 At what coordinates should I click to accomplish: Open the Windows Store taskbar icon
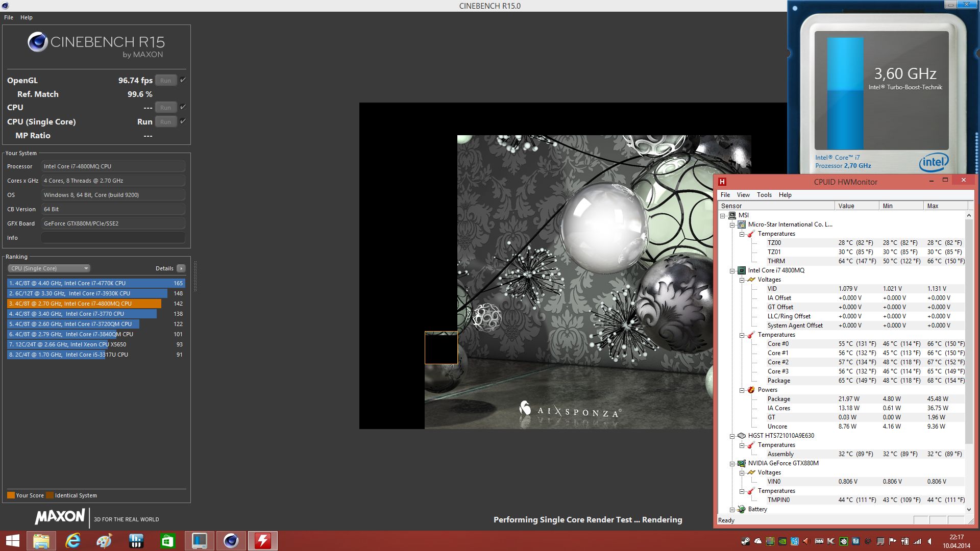coord(167,541)
